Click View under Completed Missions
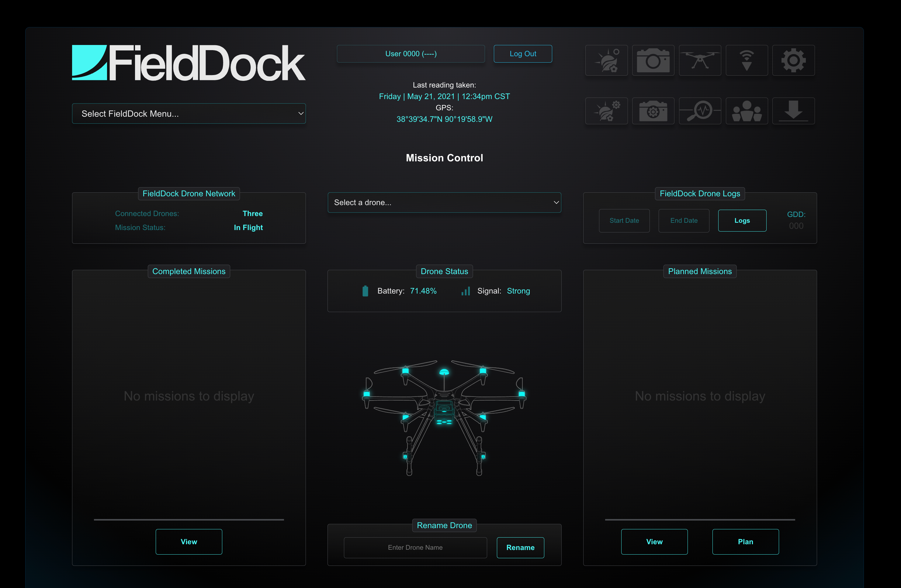Image resolution: width=901 pixels, height=588 pixels. coord(189,542)
